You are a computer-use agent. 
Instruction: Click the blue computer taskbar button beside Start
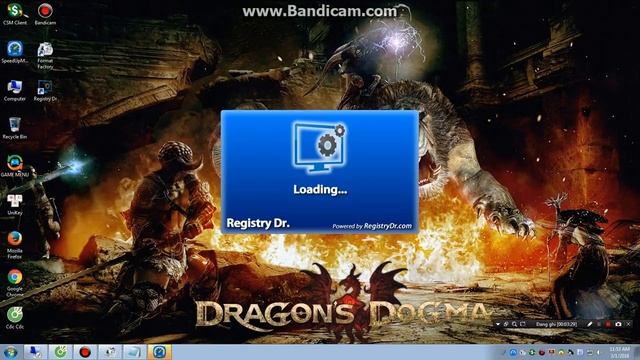pyautogui.click(x=36, y=352)
